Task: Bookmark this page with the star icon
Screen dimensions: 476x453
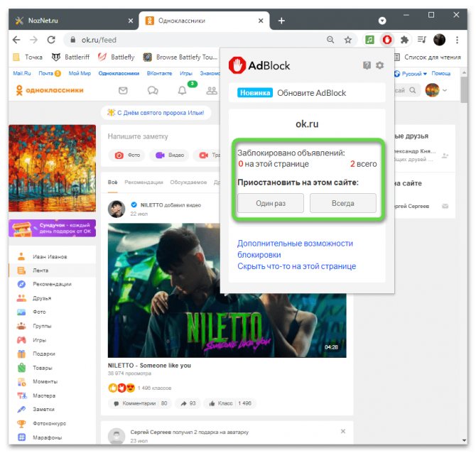Action: tap(348, 40)
